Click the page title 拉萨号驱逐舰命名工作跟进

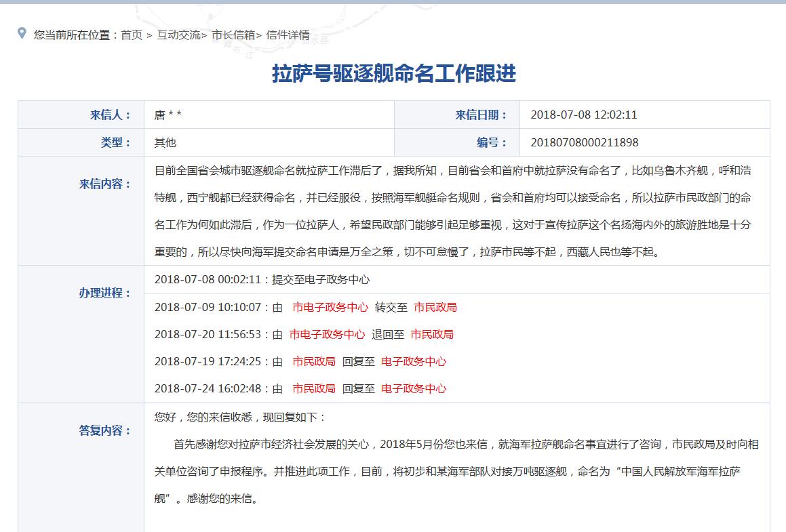pyautogui.click(x=393, y=73)
